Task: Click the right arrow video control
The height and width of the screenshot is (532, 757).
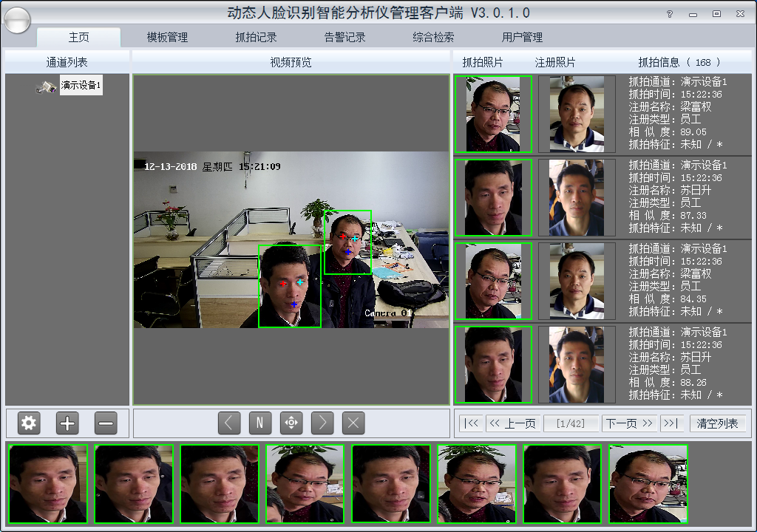Action: click(x=322, y=423)
